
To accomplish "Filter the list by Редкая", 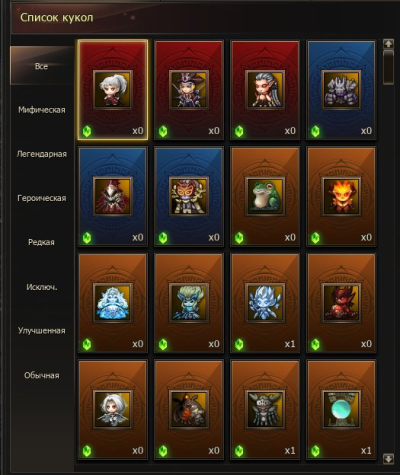I will 42,242.
